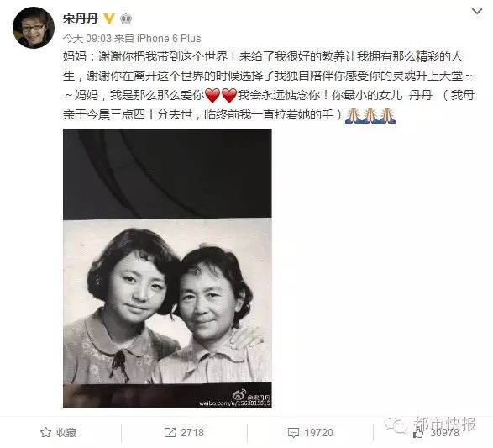Click the Weibo eye logo watermark
The height and width of the screenshot is (448, 493).
[x=239, y=395]
